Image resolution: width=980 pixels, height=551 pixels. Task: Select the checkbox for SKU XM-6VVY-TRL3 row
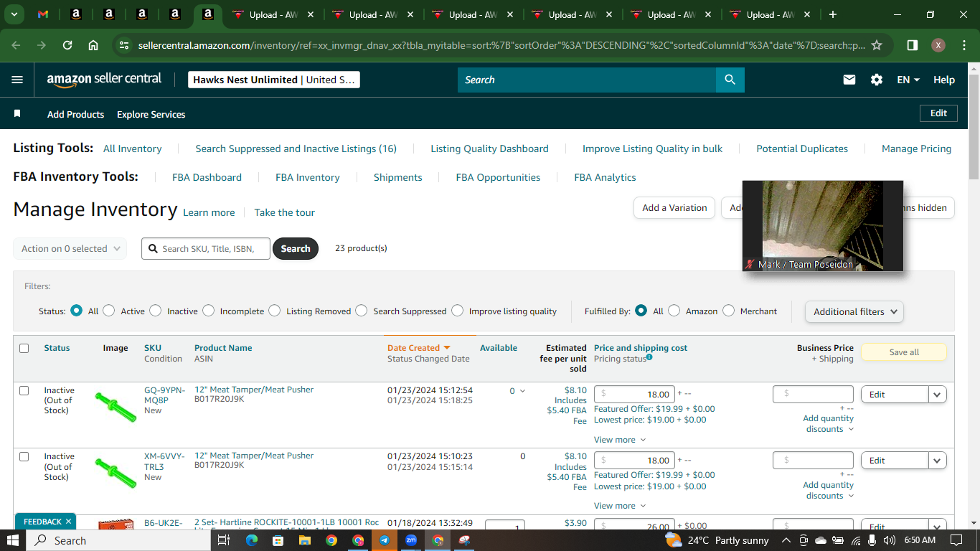(x=24, y=457)
